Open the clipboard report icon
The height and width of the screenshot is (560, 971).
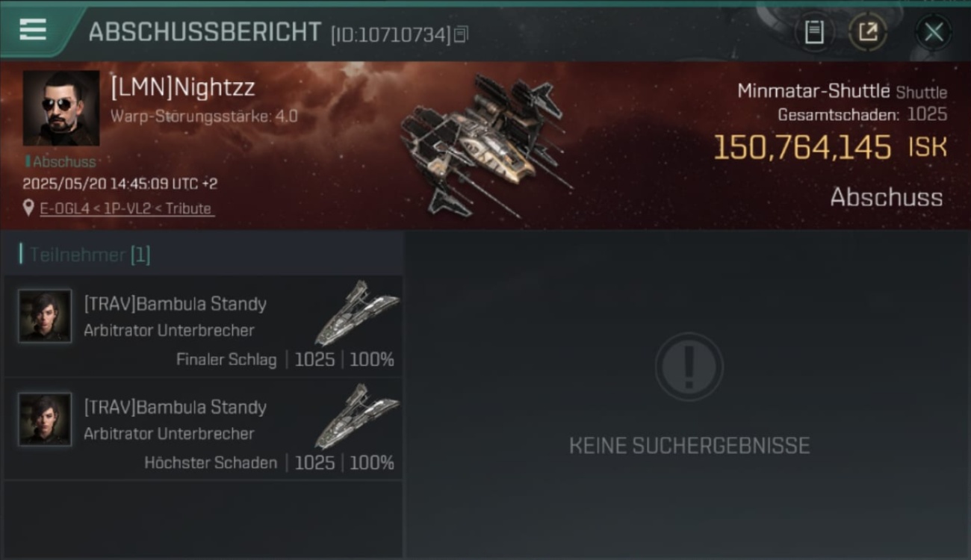[x=814, y=32]
